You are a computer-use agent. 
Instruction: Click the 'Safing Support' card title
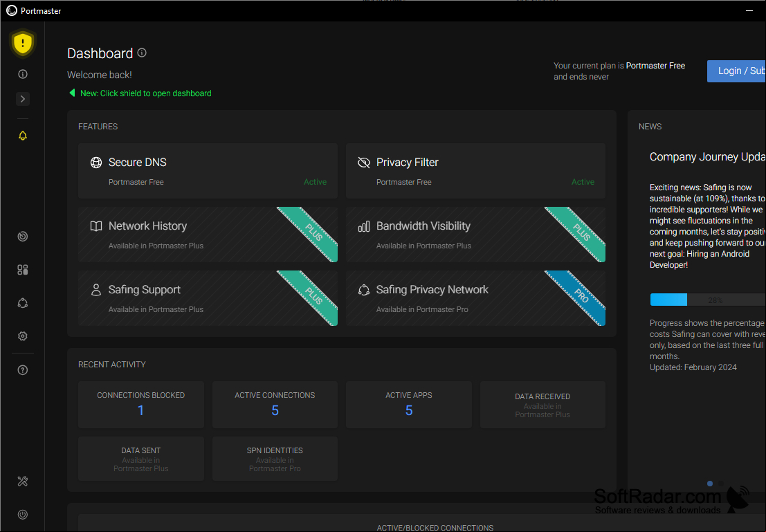pyautogui.click(x=145, y=290)
